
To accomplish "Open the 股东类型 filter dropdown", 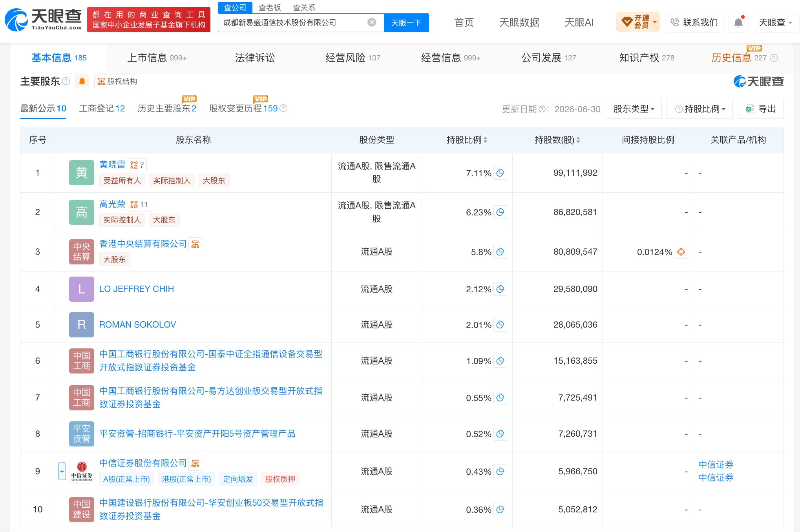I will click(634, 109).
